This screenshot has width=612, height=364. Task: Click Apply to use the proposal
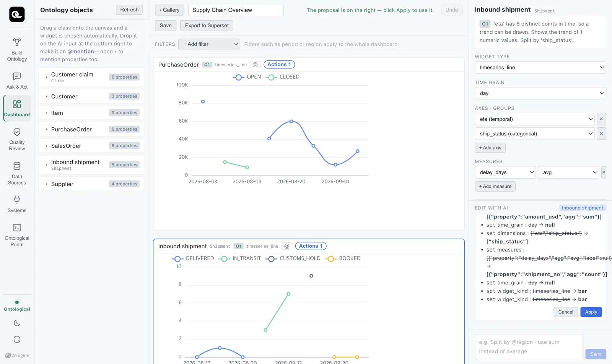point(591,312)
